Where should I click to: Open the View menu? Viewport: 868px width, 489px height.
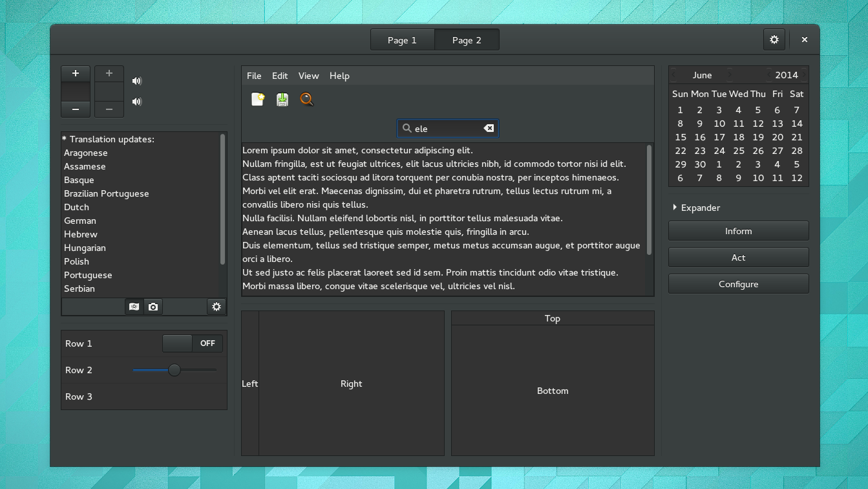click(308, 76)
